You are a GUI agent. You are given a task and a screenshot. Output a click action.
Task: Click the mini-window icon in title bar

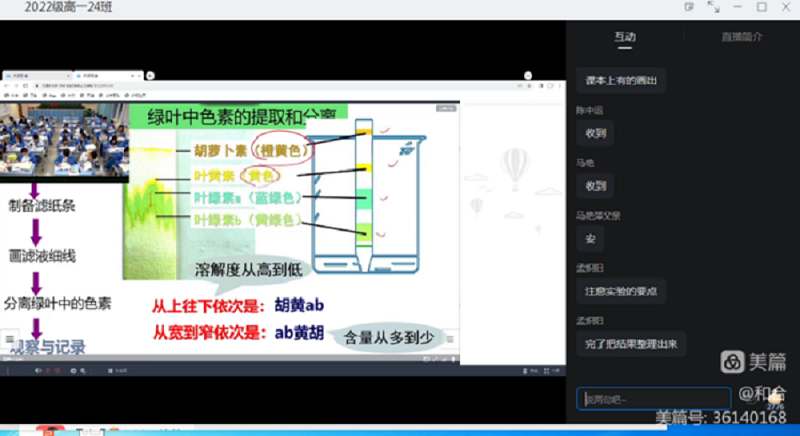(689, 6)
